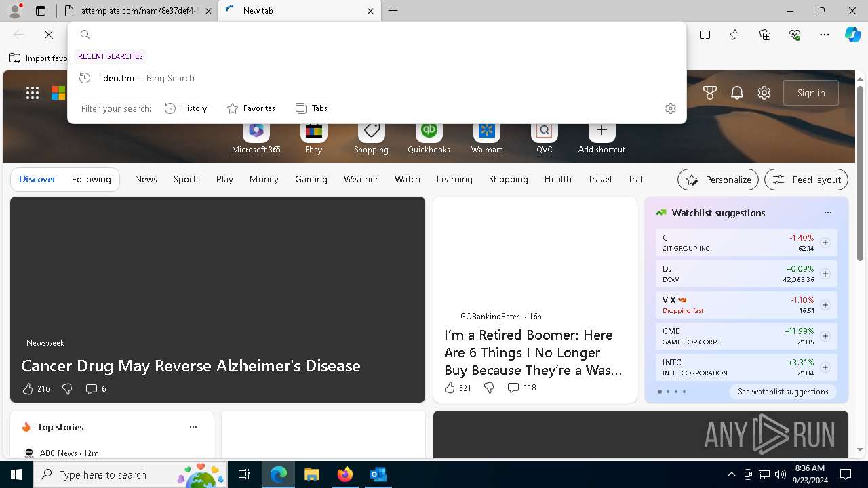This screenshot has height=488, width=868.
Task: Open the notifications bell
Action: [737, 93]
